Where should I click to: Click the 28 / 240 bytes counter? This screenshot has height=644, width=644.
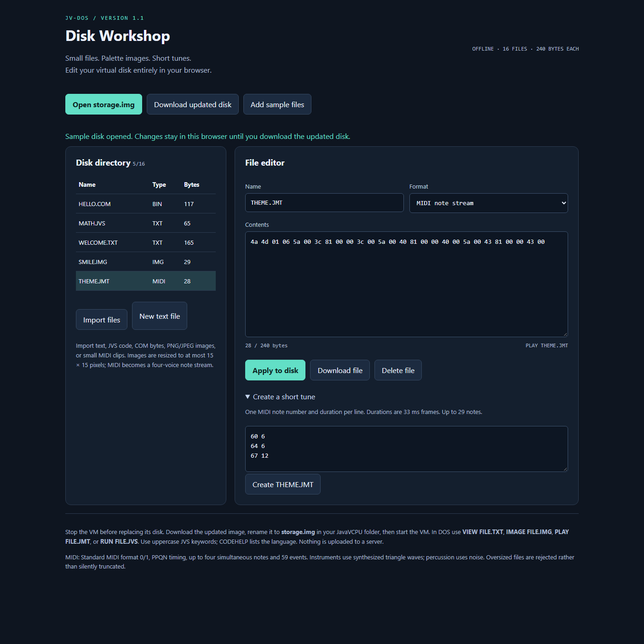coord(266,345)
